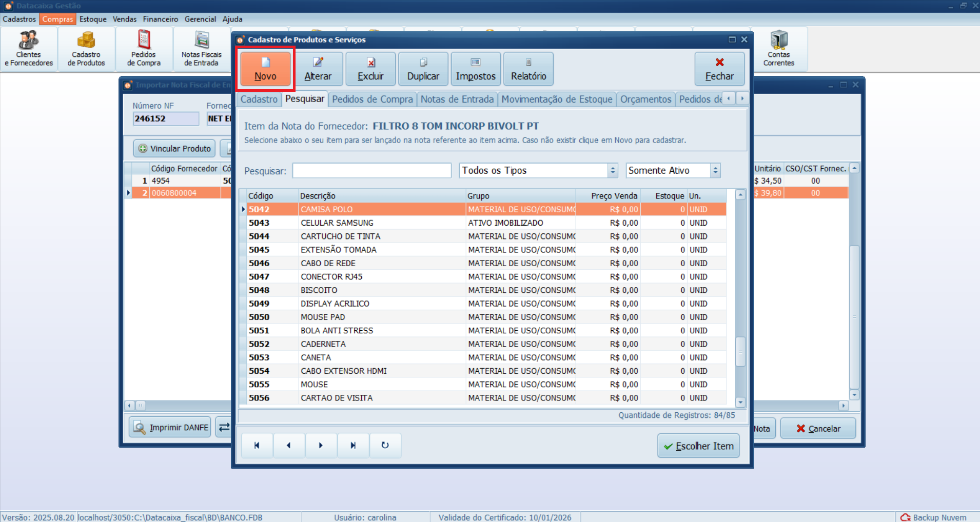Click product list vertical scrollbar thumb
The height and width of the screenshot is (522, 980).
pyautogui.click(x=740, y=352)
